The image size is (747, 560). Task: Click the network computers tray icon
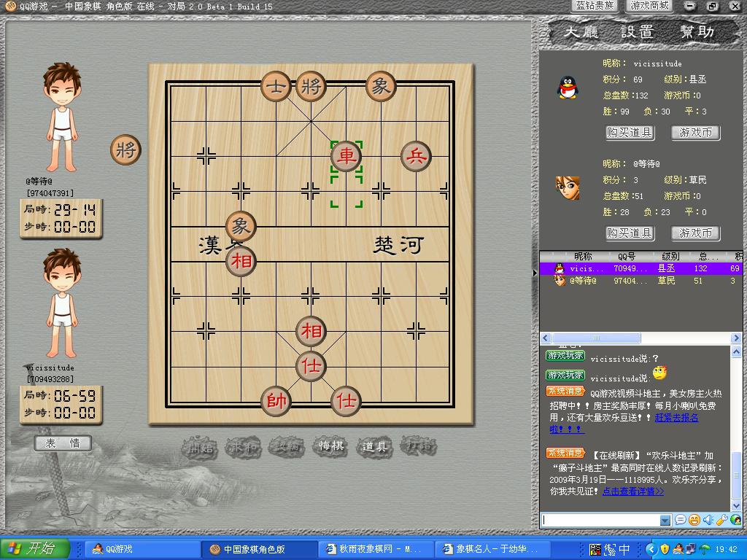692,549
